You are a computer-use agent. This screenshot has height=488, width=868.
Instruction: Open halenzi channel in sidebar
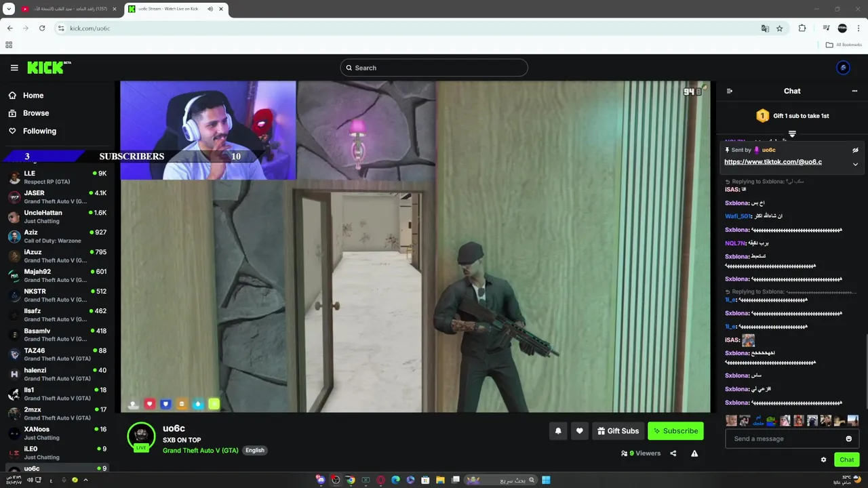(58, 374)
